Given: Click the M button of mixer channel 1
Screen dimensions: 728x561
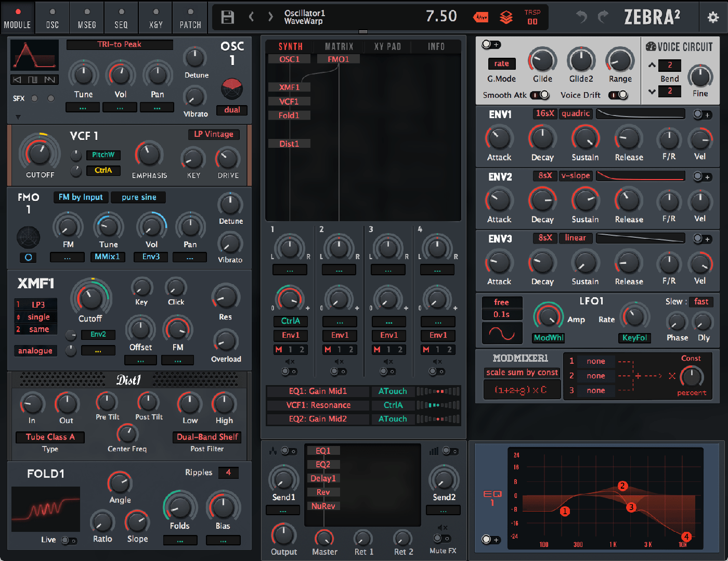Looking at the screenshot, I should coord(279,350).
